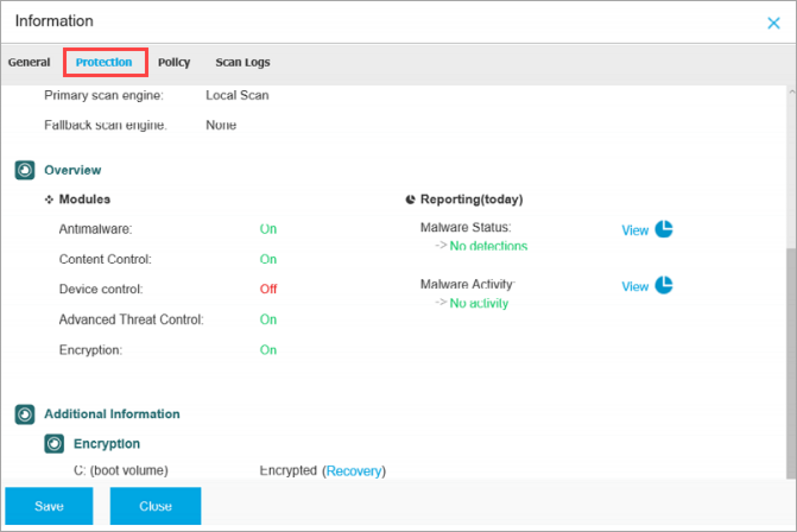The width and height of the screenshot is (797, 532).
Task: Click the 'Local Scan' engine value
Action: click(237, 96)
